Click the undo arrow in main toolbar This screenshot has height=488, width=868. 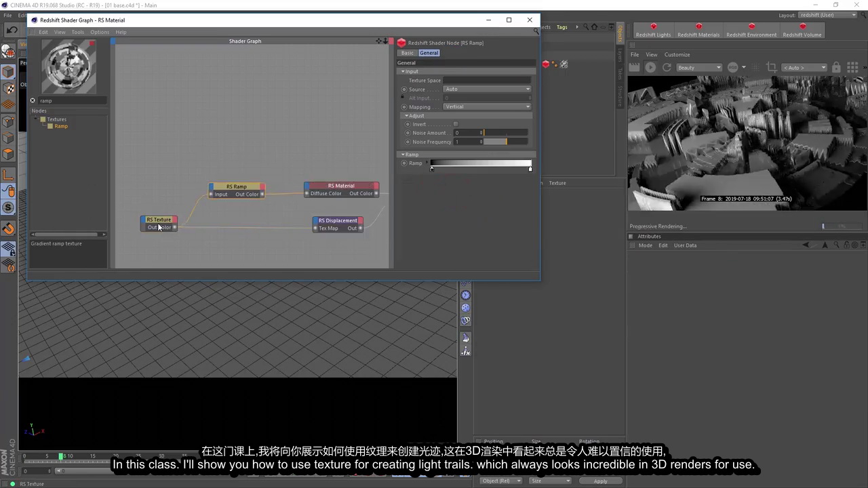tap(12, 30)
